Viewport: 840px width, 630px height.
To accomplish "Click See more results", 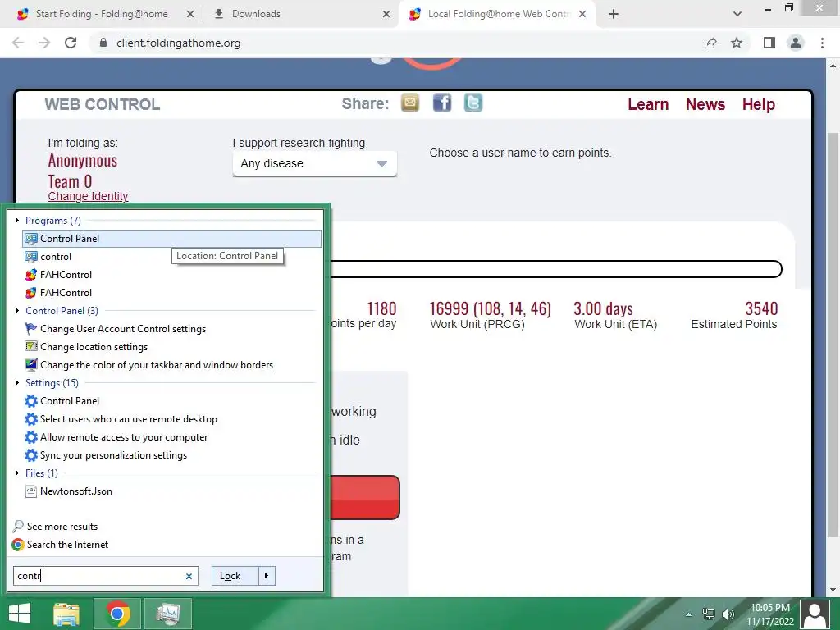I will (x=62, y=527).
